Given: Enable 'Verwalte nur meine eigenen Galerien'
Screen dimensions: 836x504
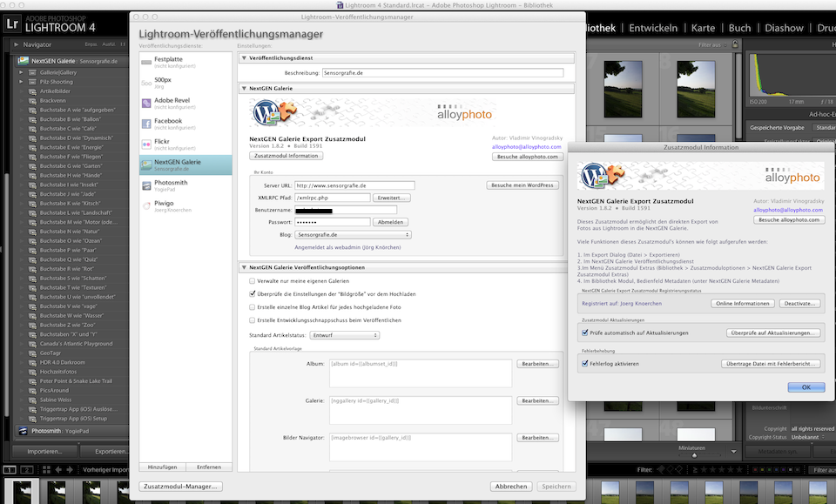Looking at the screenshot, I should pyautogui.click(x=253, y=281).
